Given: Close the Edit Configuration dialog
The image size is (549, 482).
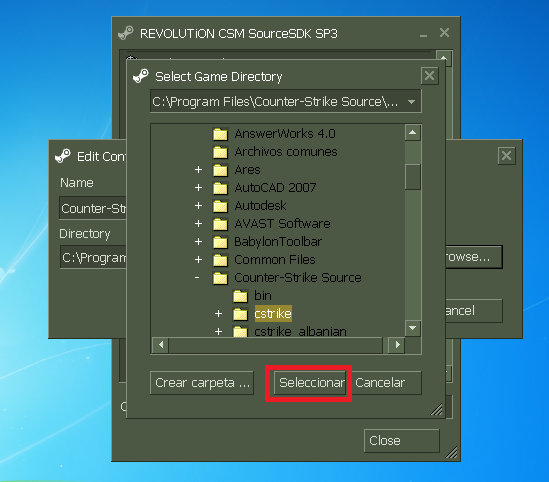Looking at the screenshot, I should click(x=507, y=156).
